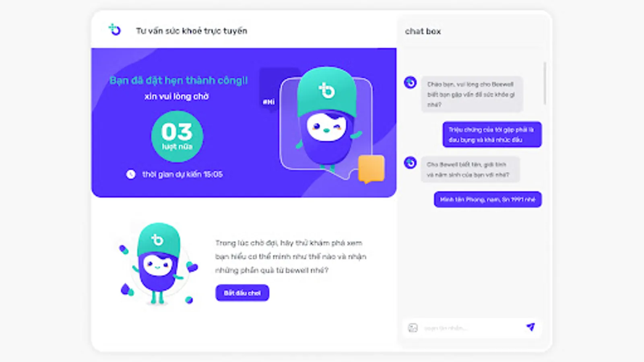Open first Bewell bot avatar in chat
This screenshot has height=362, width=644.
pos(410,82)
